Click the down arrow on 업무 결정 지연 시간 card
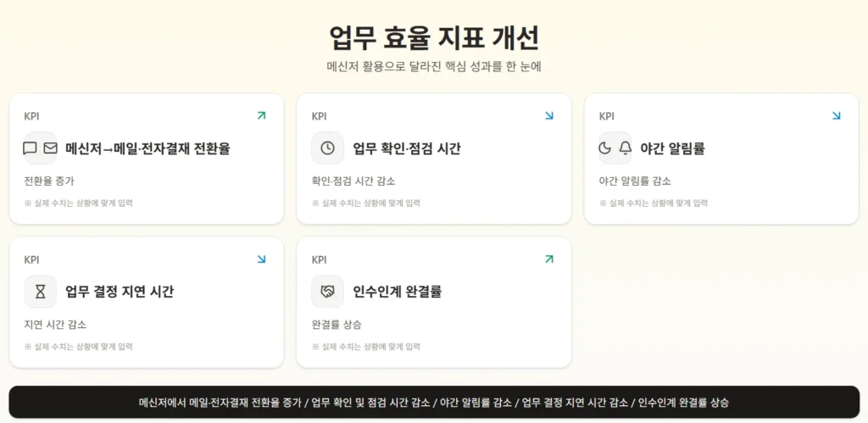Image resolution: width=868 pixels, height=423 pixels. coord(261,259)
